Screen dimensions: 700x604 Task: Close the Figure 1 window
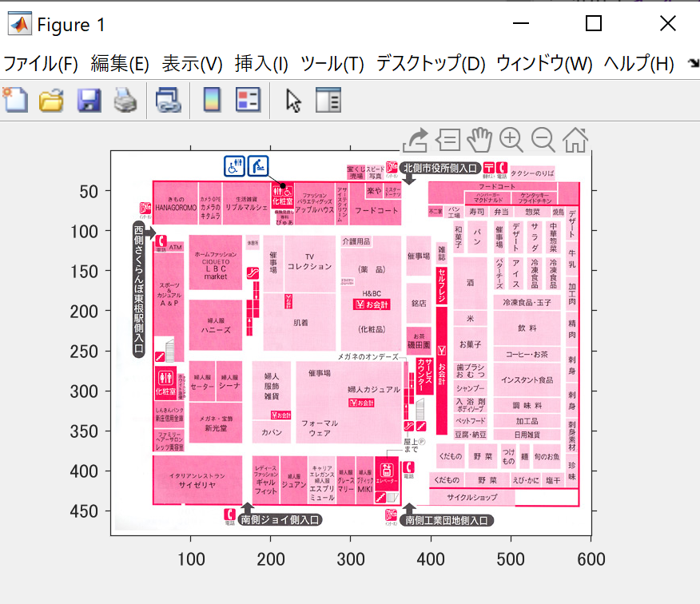[x=668, y=23]
